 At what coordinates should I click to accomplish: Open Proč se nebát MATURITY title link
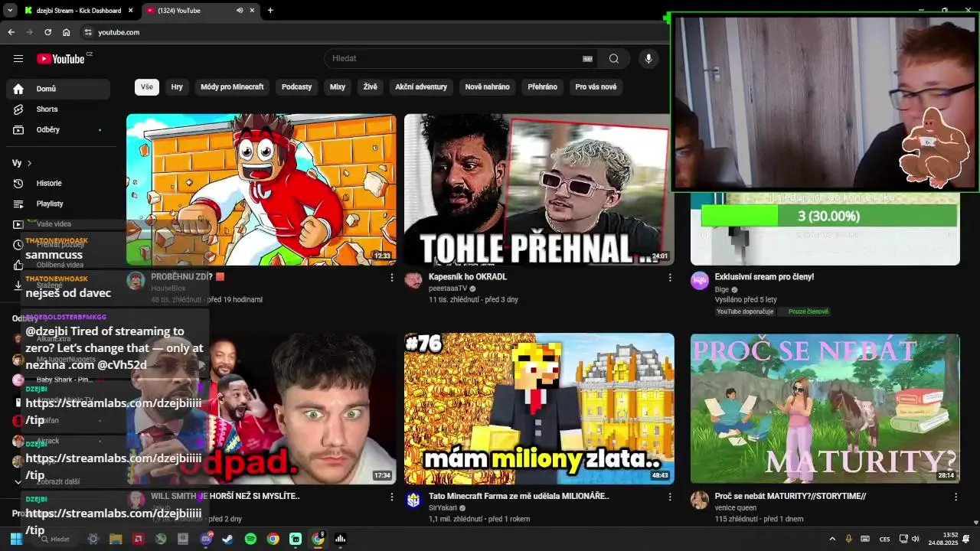pyautogui.click(x=790, y=496)
